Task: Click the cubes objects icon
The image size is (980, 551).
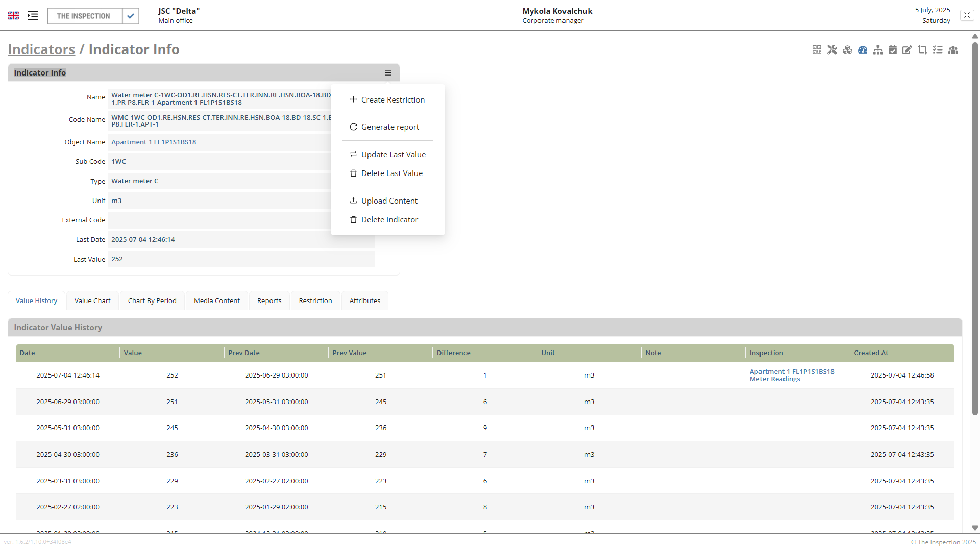Action: [847, 49]
